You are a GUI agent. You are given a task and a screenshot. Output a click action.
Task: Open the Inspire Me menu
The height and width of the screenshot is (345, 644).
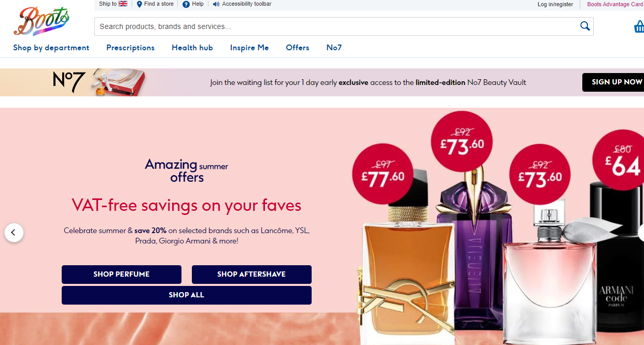249,48
